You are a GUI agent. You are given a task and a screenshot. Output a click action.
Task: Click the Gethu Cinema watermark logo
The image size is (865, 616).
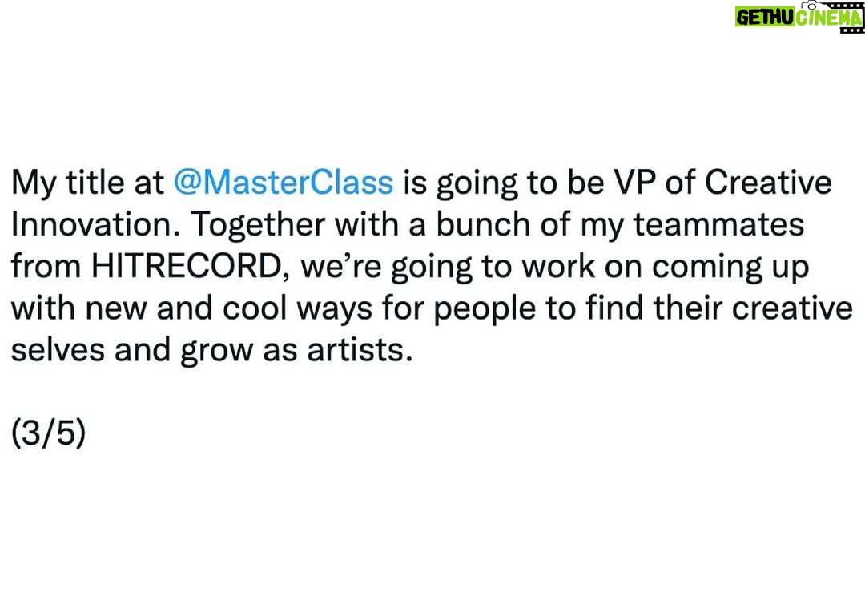[799, 17]
